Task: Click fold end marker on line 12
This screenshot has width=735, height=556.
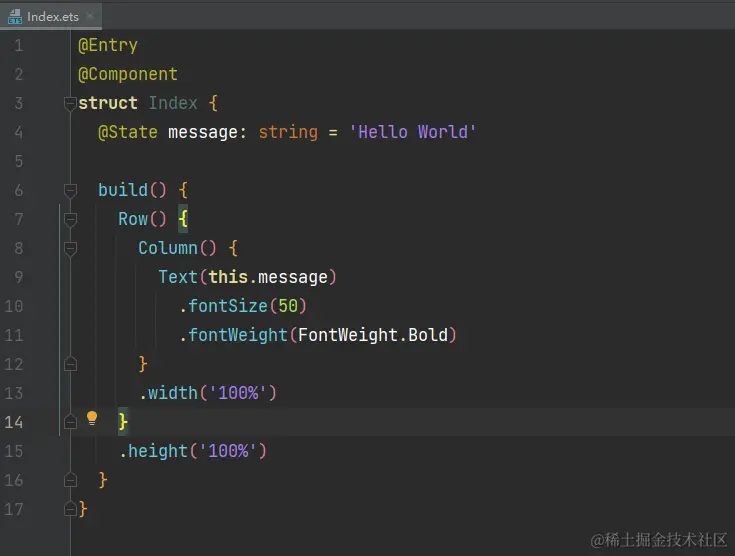Action: pyautogui.click(x=70, y=364)
